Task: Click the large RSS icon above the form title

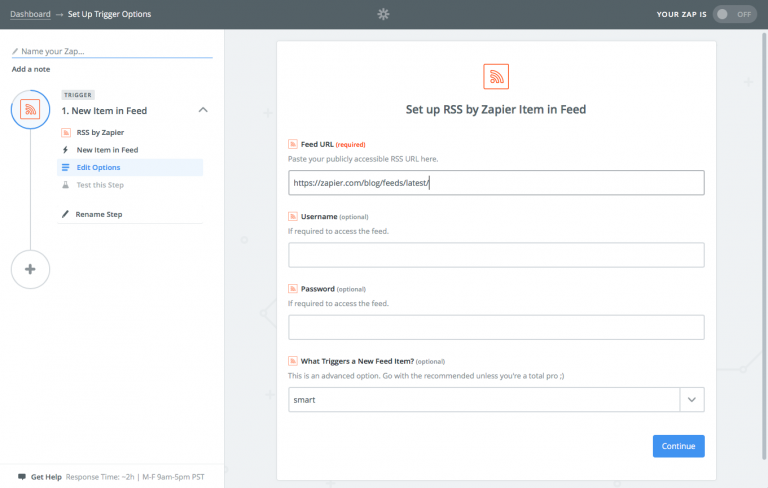Action: point(496,76)
